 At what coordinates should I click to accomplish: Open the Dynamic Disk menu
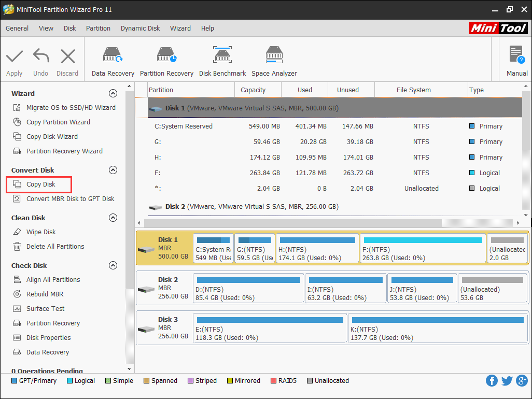pos(140,28)
